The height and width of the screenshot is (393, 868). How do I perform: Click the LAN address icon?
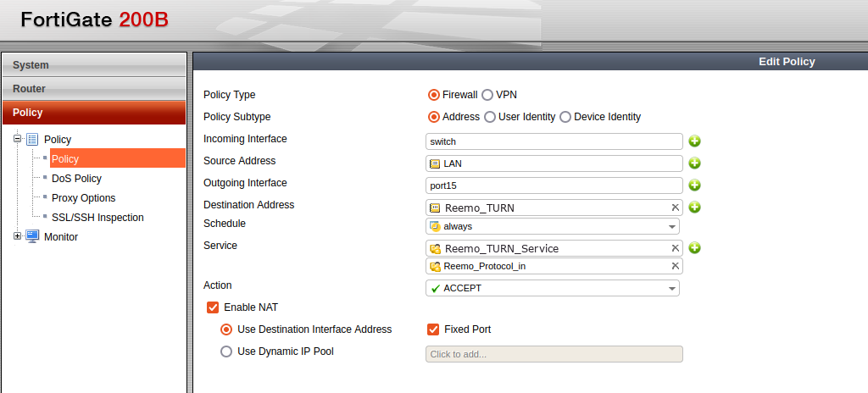click(x=435, y=163)
